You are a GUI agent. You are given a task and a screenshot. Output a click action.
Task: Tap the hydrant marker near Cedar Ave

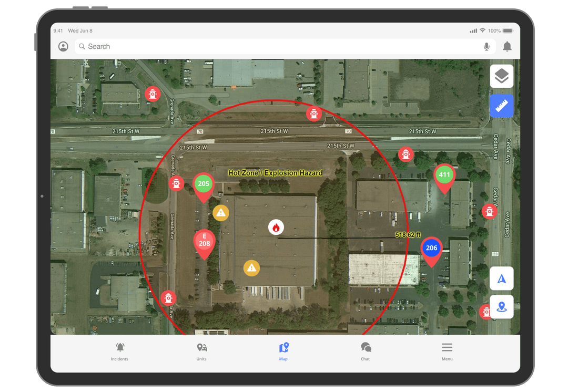(490, 211)
